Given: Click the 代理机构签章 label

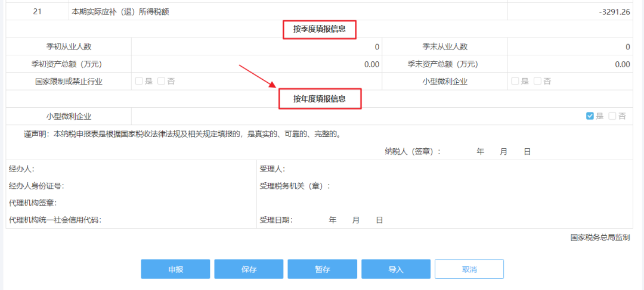Looking at the screenshot, I should pos(33,202).
